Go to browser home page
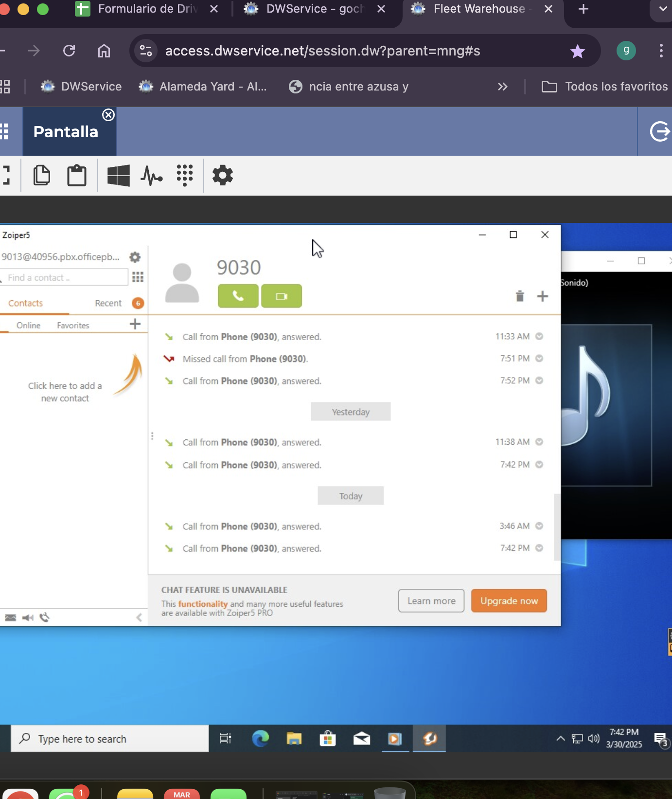The width and height of the screenshot is (672, 799). coord(104,51)
